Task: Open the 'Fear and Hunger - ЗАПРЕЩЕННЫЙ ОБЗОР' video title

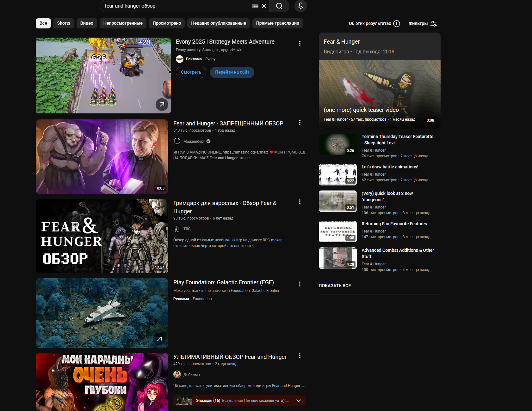Action: click(x=228, y=124)
